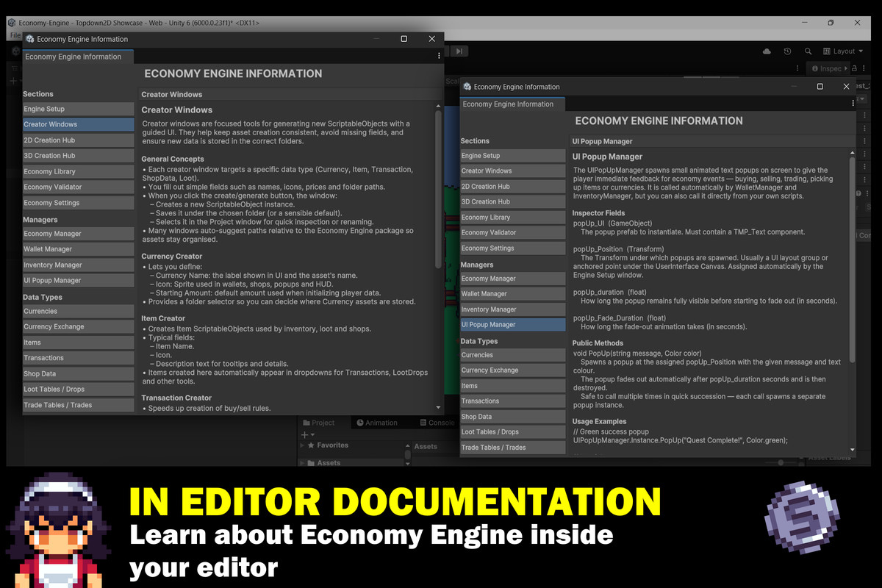Open Creator Windows in right info window
Screen dimensions: 882x588
click(x=513, y=171)
